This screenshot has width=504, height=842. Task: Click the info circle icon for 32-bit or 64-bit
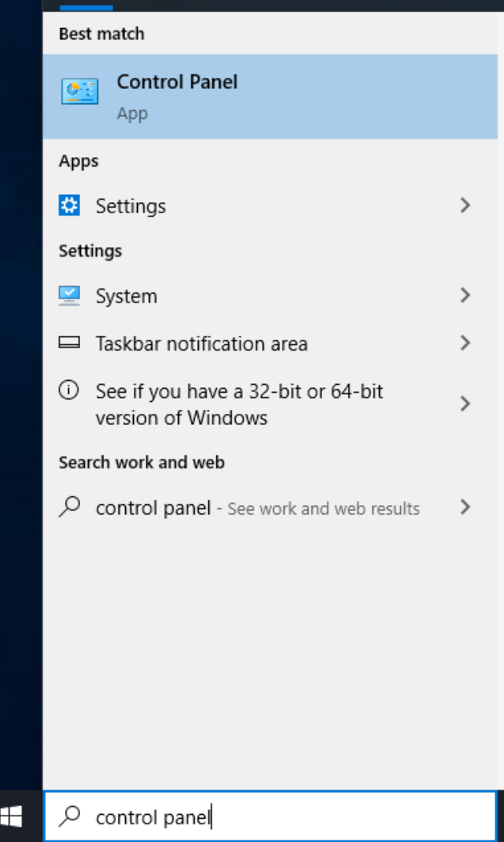tap(69, 391)
